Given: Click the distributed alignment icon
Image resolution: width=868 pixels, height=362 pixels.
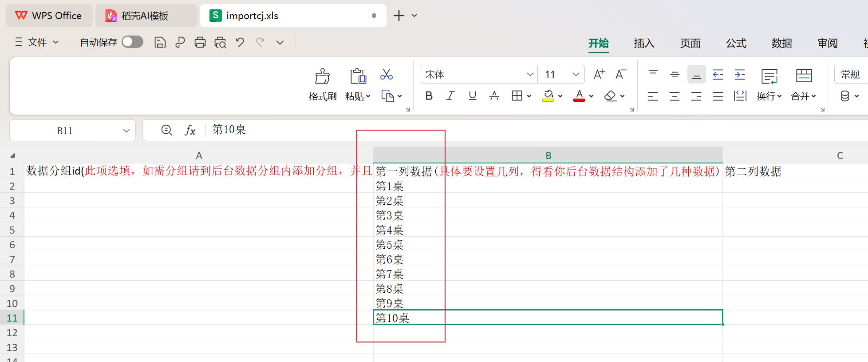Looking at the screenshot, I should click(740, 96).
